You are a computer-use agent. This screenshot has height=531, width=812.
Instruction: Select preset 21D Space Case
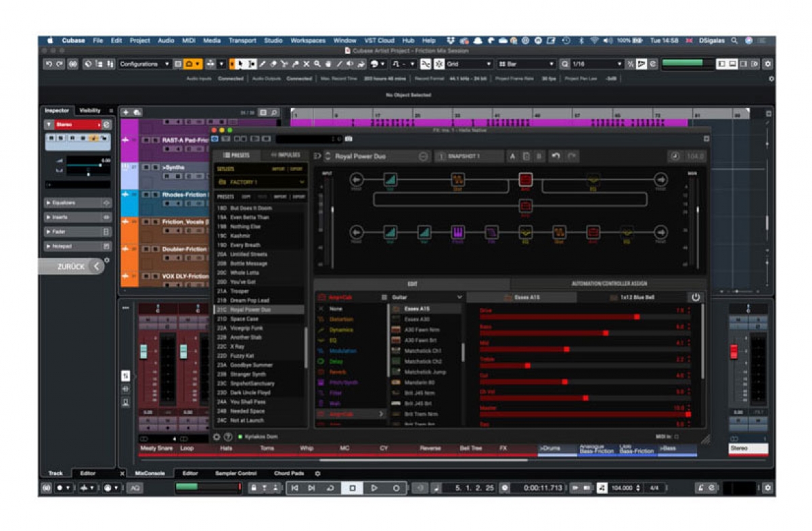(x=260, y=319)
